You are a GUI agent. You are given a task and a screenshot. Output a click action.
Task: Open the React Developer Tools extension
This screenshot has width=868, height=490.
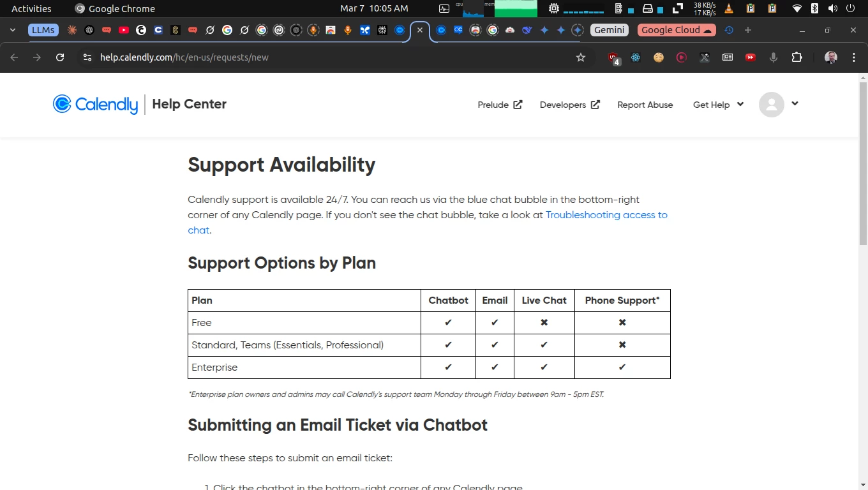[636, 57]
